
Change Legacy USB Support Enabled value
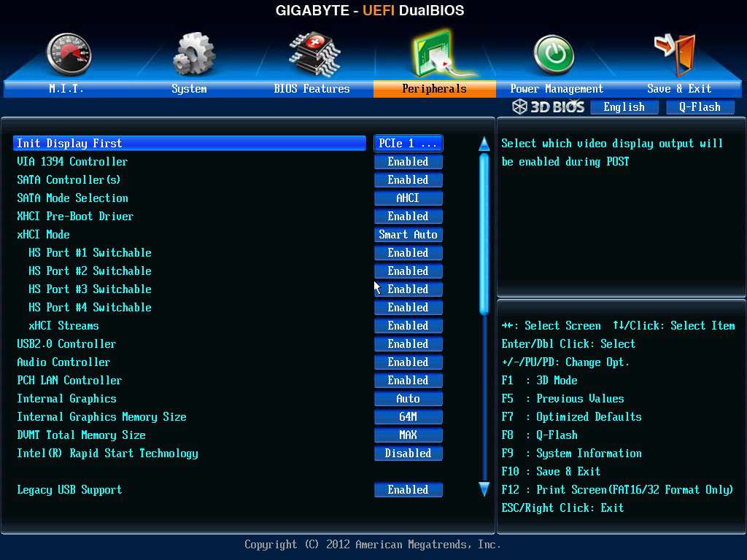(409, 489)
